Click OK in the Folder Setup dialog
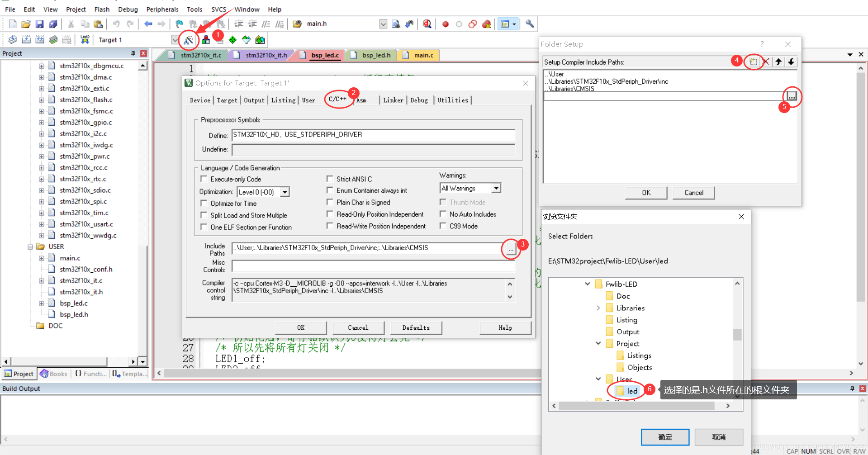This screenshot has width=868, height=455. [646, 193]
